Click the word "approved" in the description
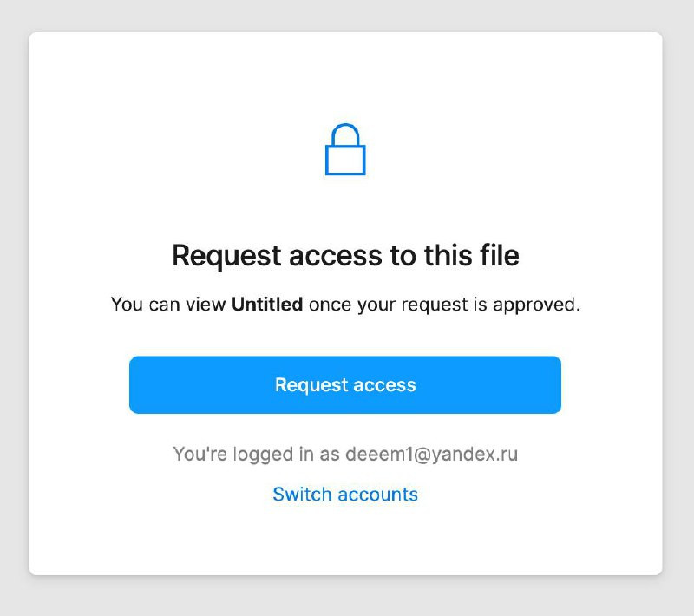The height and width of the screenshot is (616, 694). click(x=536, y=305)
